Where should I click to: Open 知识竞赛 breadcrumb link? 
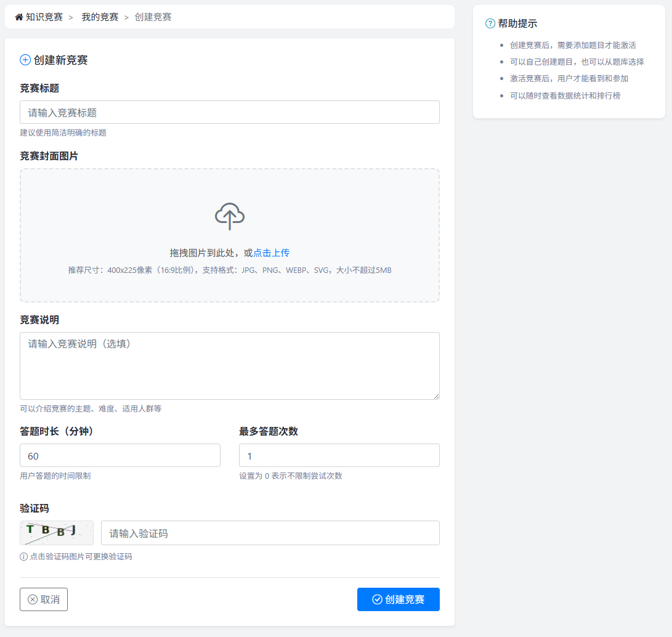pyautogui.click(x=44, y=17)
